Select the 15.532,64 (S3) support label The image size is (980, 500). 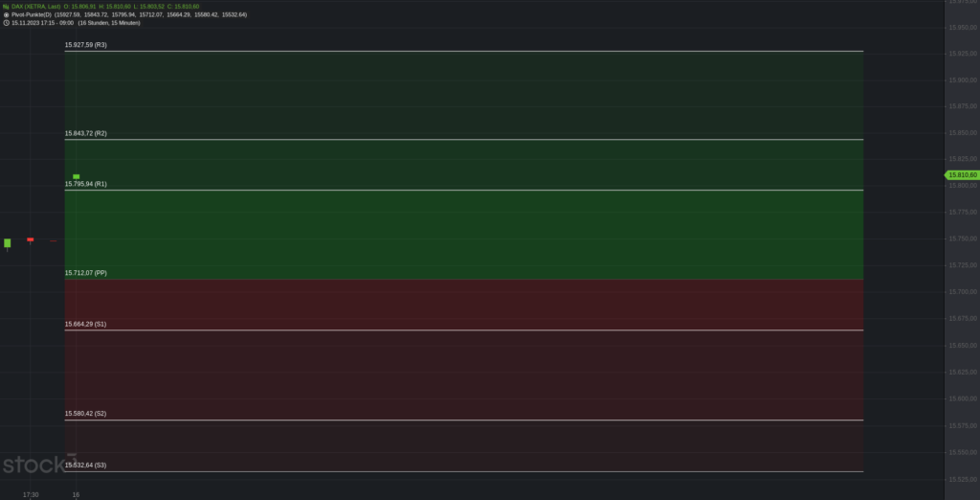[85, 465]
